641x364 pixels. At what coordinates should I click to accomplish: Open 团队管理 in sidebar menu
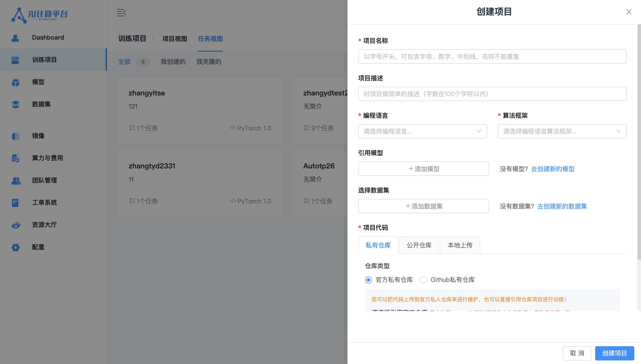click(53, 180)
